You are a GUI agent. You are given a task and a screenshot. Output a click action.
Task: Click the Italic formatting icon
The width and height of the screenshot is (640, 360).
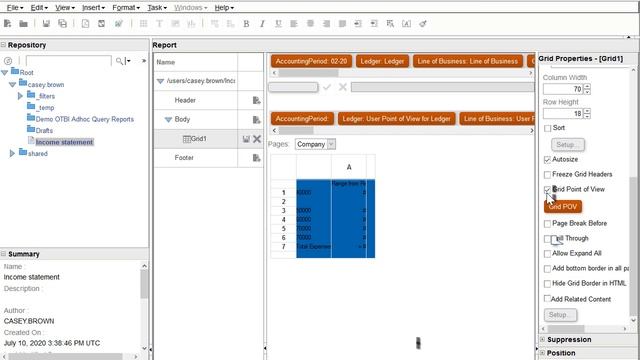coord(262,24)
